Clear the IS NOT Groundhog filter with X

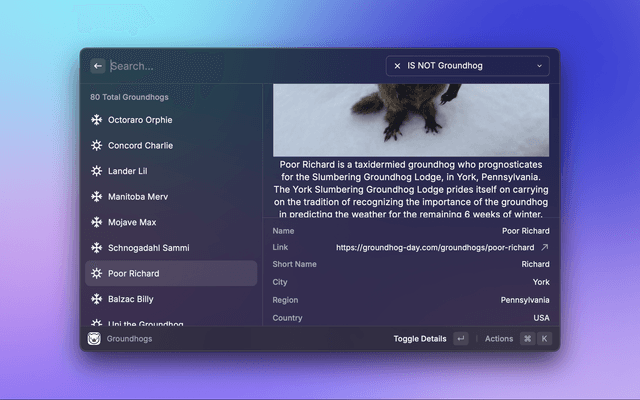[397, 66]
